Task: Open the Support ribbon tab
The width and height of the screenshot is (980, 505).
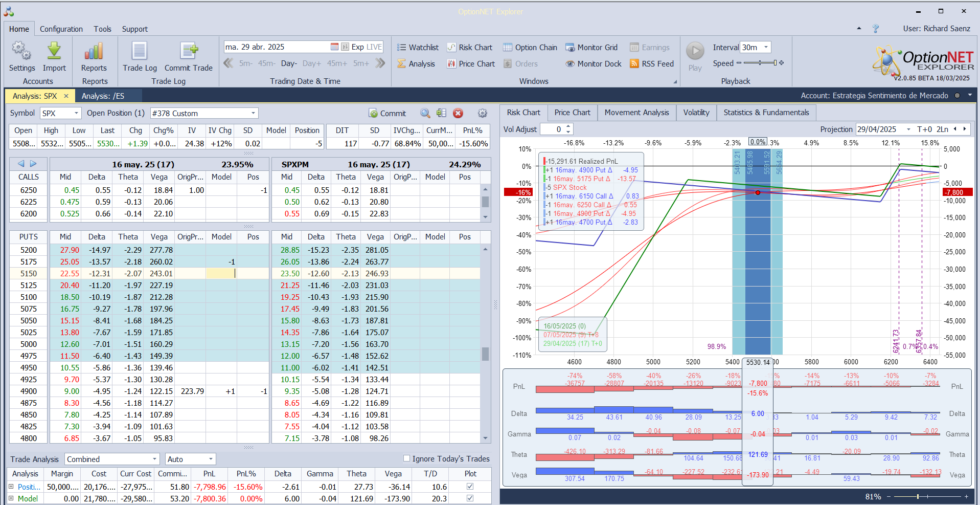Action: coord(135,29)
